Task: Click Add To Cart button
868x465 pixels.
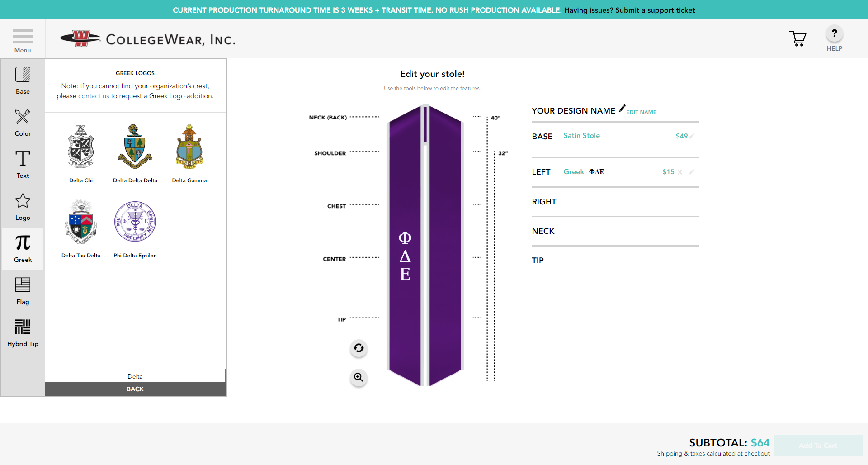Action: [x=818, y=446]
